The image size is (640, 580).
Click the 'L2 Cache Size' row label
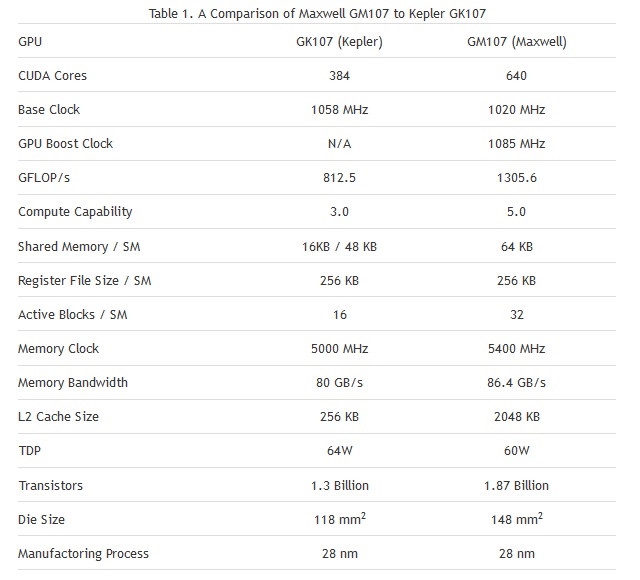pyautogui.click(x=58, y=416)
